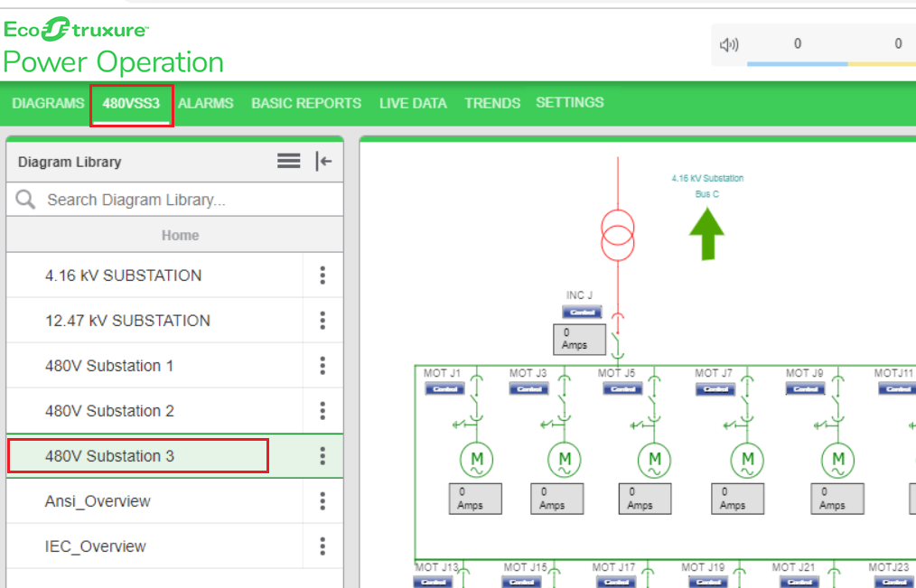Image resolution: width=916 pixels, height=588 pixels.
Task: Click the MOT J7 motor symbol
Action: (747, 460)
